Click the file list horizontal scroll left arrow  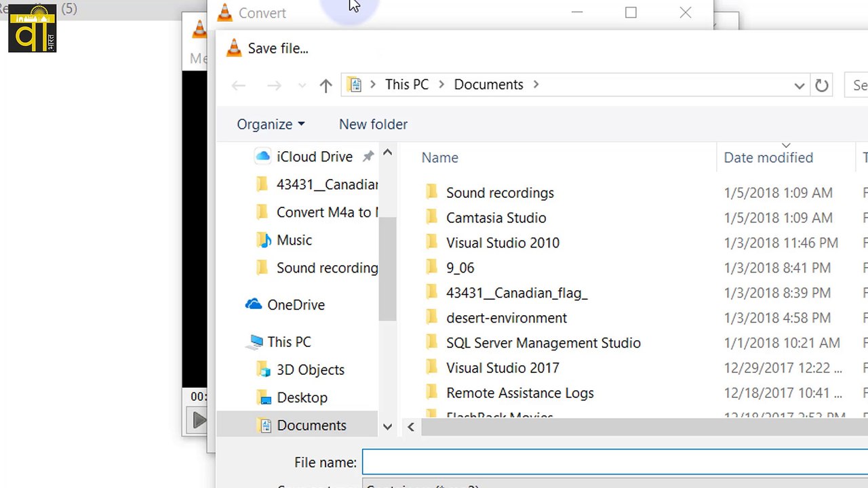point(411,426)
